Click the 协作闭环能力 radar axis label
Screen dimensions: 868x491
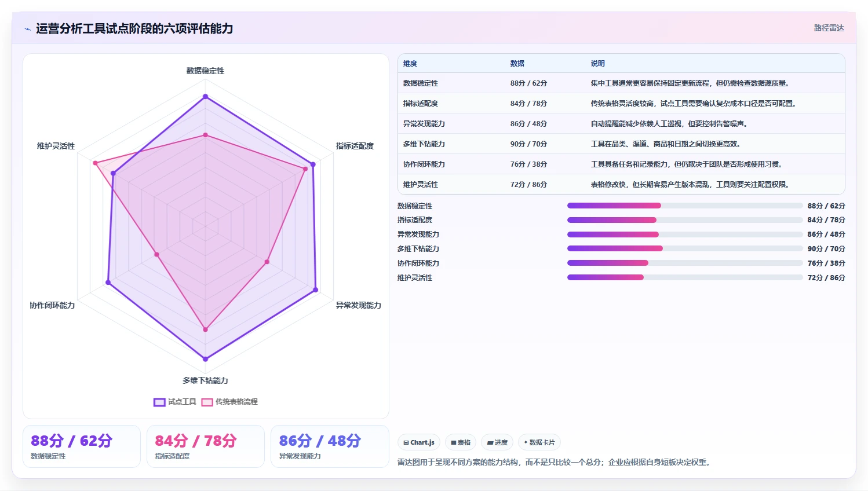52,305
